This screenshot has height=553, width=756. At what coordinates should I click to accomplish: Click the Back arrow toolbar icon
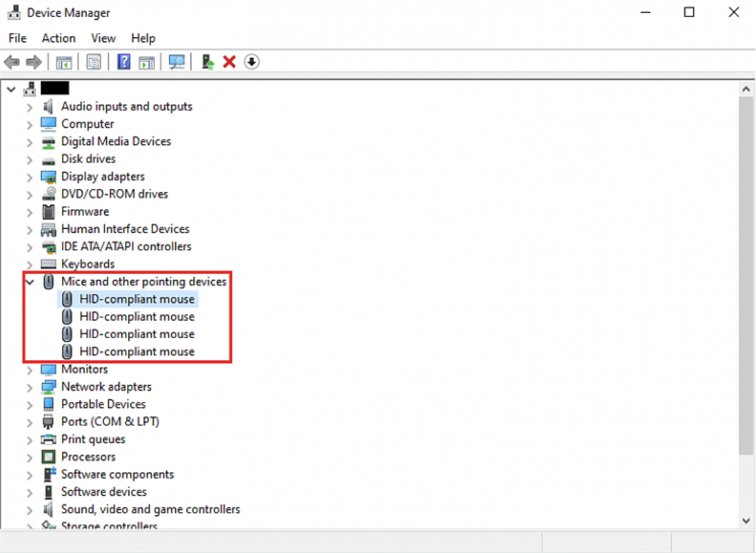12,62
